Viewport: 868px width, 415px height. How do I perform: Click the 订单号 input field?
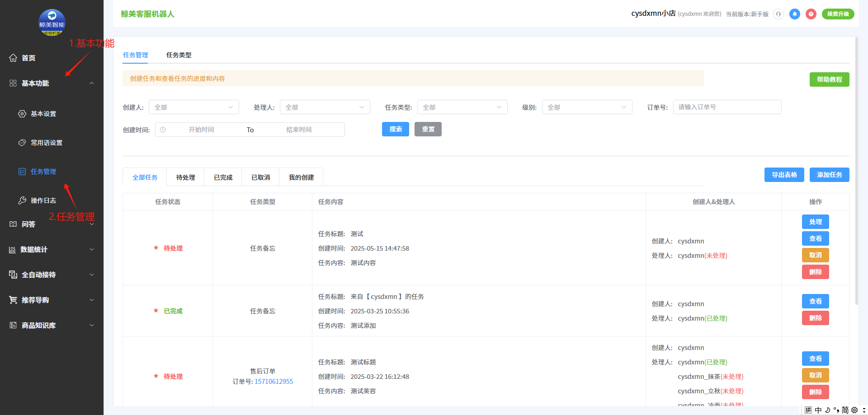(727, 107)
